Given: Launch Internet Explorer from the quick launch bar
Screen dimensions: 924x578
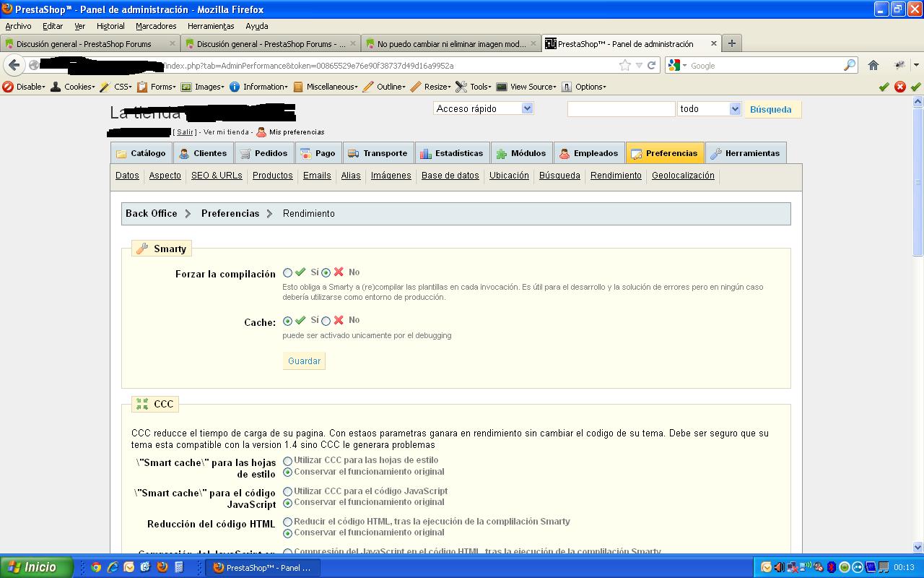Looking at the screenshot, I should (112, 567).
